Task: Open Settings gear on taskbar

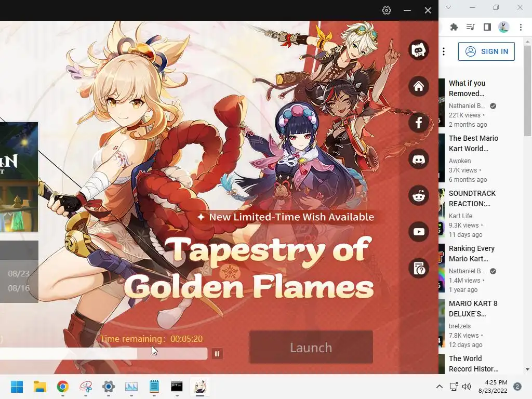Action: [109, 387]
